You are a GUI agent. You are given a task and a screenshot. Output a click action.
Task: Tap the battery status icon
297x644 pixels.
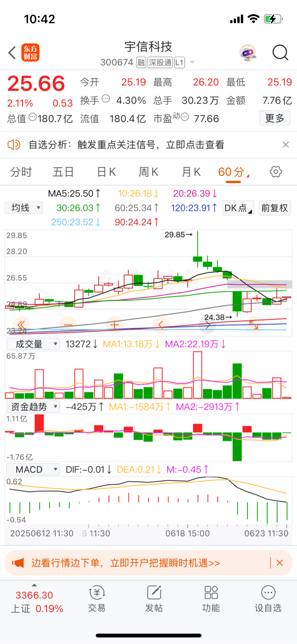(273, 19)
